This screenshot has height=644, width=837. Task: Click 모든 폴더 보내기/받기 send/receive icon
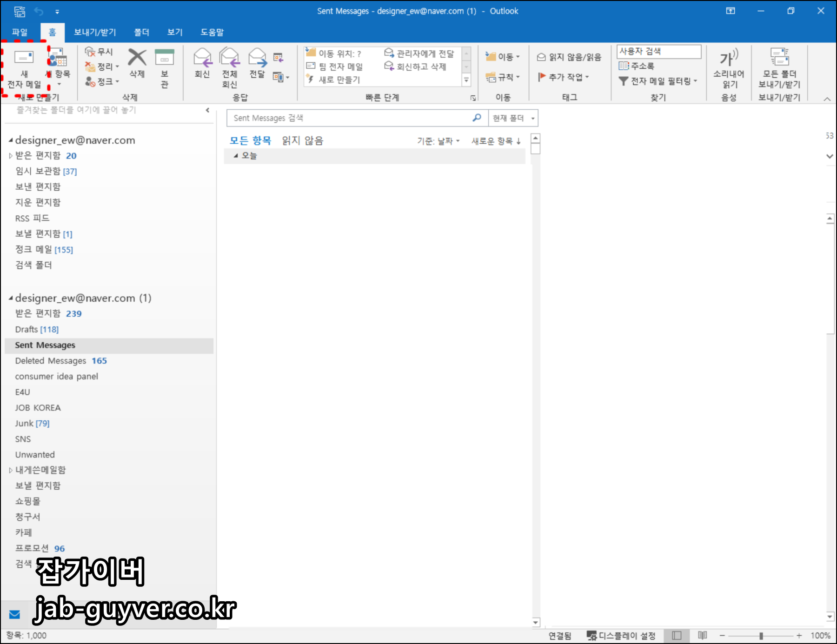(x=780, y=67)
